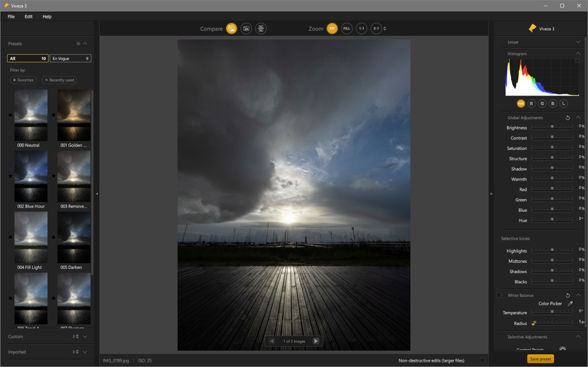This screenshot has height=367, width=588.
Task: Open the File menu
Action: (11, 16)
